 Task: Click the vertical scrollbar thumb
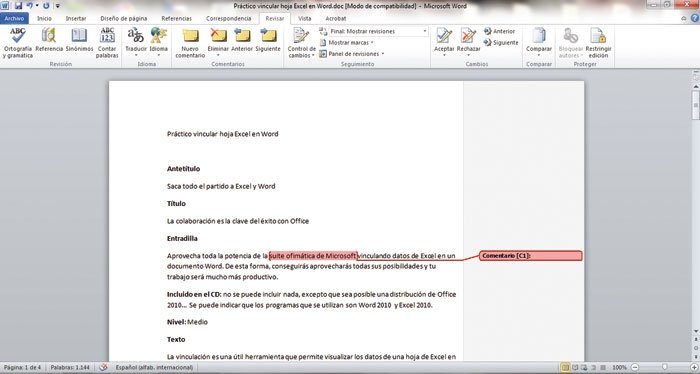click(x=696, y=105)
